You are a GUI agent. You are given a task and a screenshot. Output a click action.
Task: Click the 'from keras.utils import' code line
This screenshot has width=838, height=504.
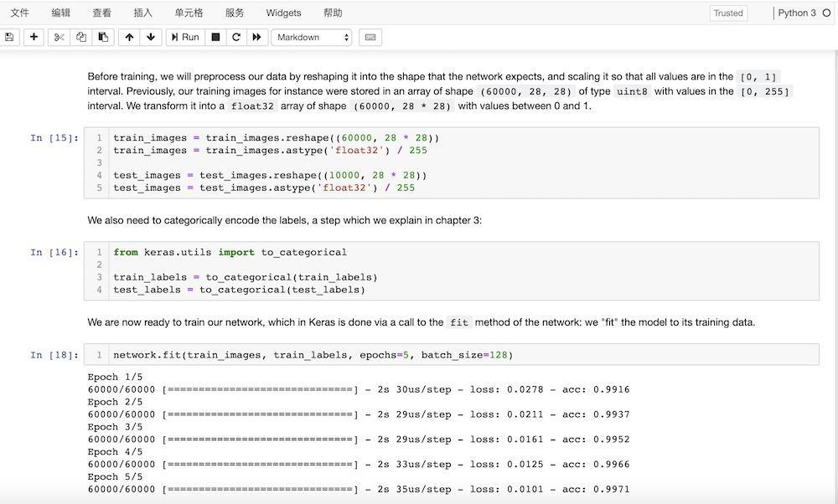pos(230,252)
